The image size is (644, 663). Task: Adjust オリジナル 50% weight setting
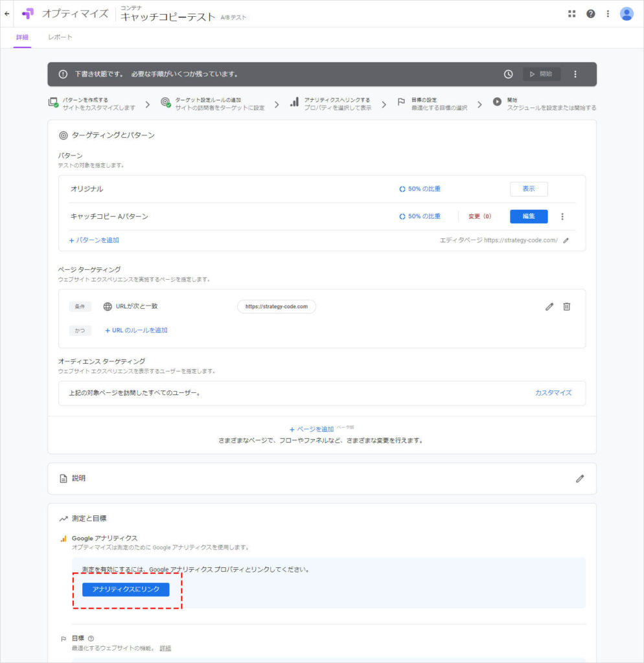pyautogui.click(x=420, y=189)
